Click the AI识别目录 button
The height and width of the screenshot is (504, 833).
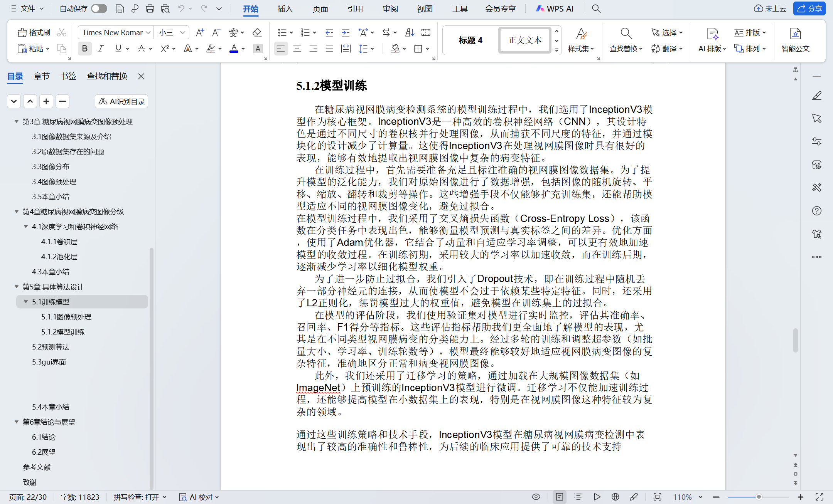121,101
